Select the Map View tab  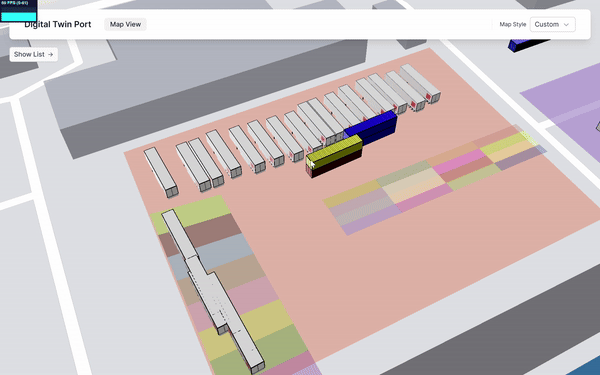click(x=126, y=24)
